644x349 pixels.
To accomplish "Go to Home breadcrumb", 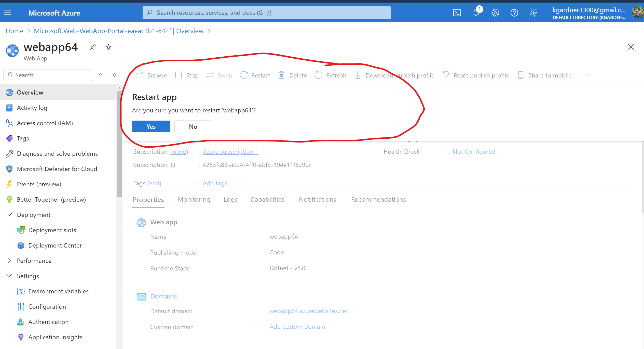I will (x=15, y=31).
